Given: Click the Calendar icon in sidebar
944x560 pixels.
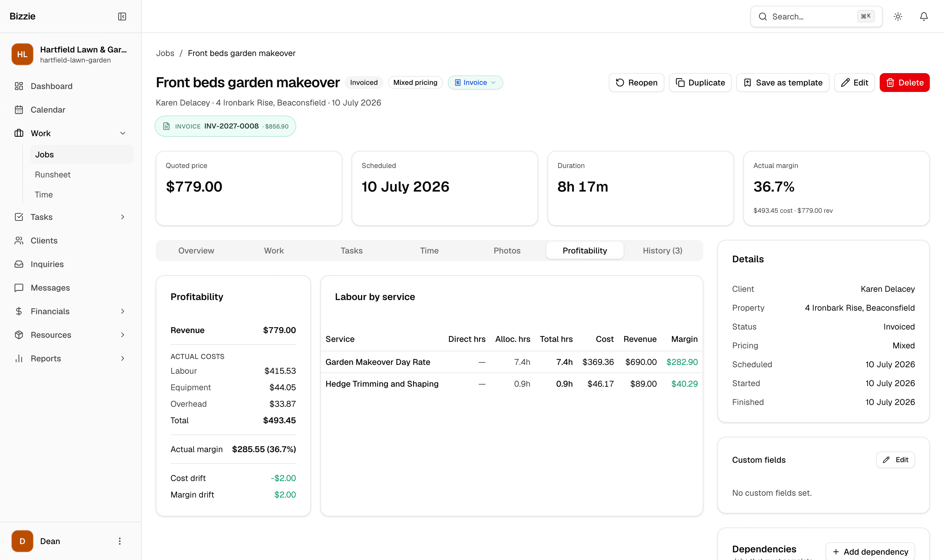Looking at the screenshot, I should click(x=19, y=110).
